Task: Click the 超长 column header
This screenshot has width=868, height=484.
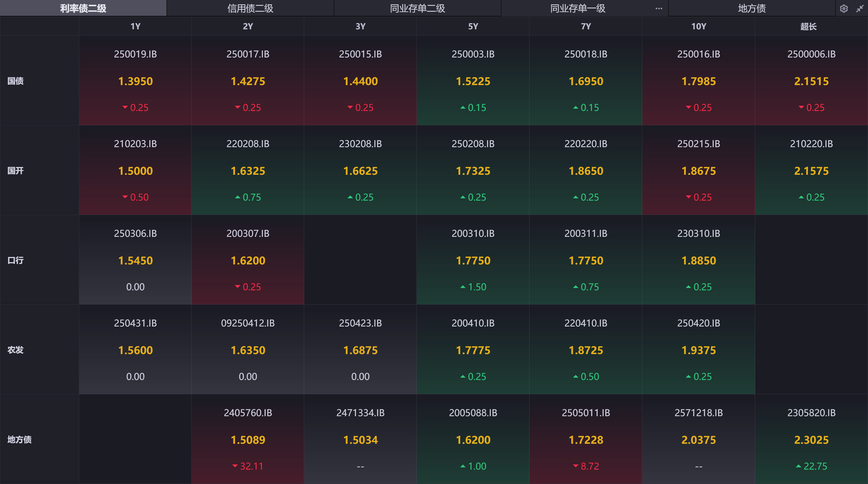Action: (x=808, y=26)
